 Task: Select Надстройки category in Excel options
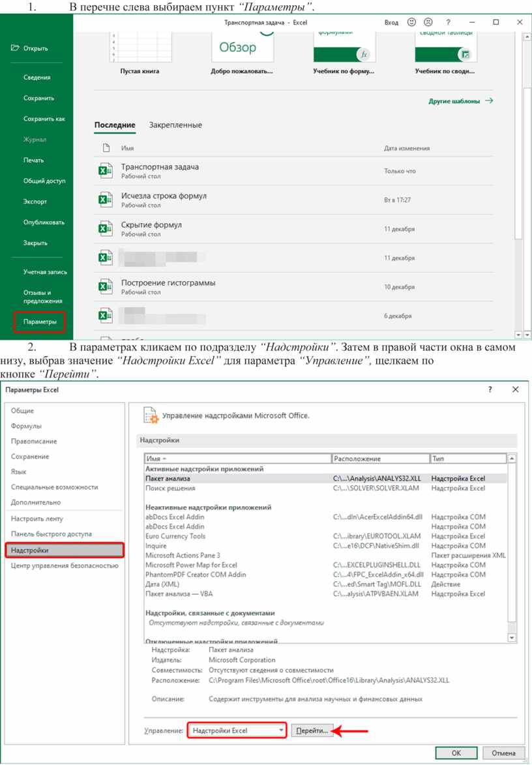click(x=65, y=550)
